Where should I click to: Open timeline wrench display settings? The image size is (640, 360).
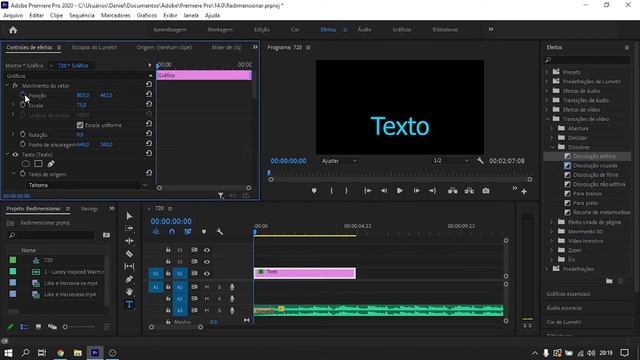tap(220, 232)
